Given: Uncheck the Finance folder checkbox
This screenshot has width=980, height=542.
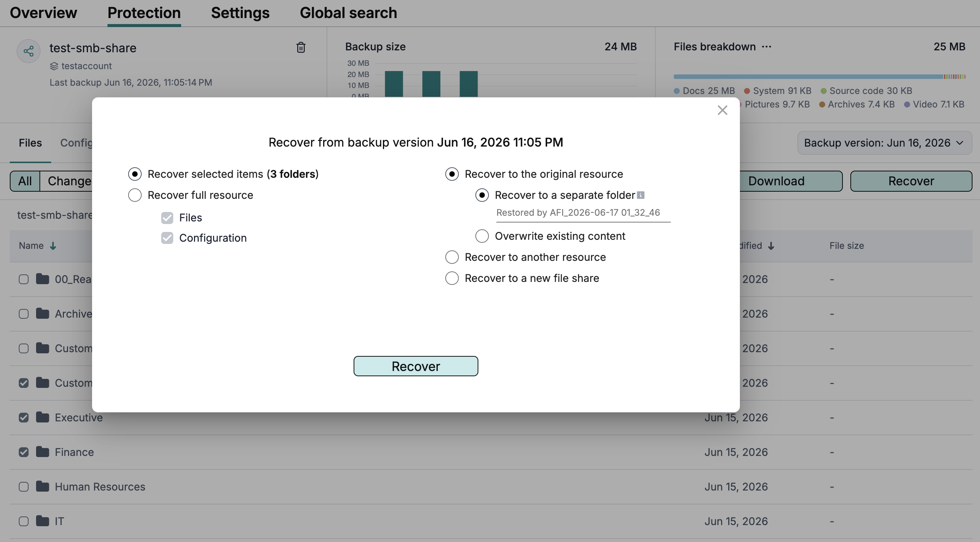Looking at the screenshot, I should [24, 452].
